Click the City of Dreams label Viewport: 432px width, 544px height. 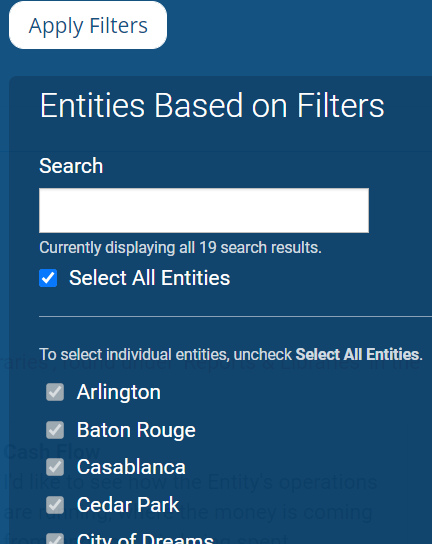coord(145,538)
